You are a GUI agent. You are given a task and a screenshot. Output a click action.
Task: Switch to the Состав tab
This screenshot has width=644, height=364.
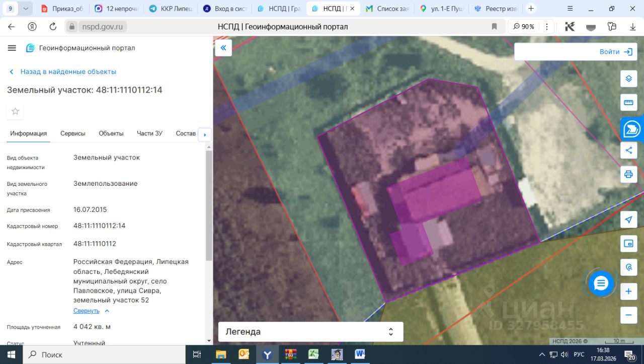[186, 133]
